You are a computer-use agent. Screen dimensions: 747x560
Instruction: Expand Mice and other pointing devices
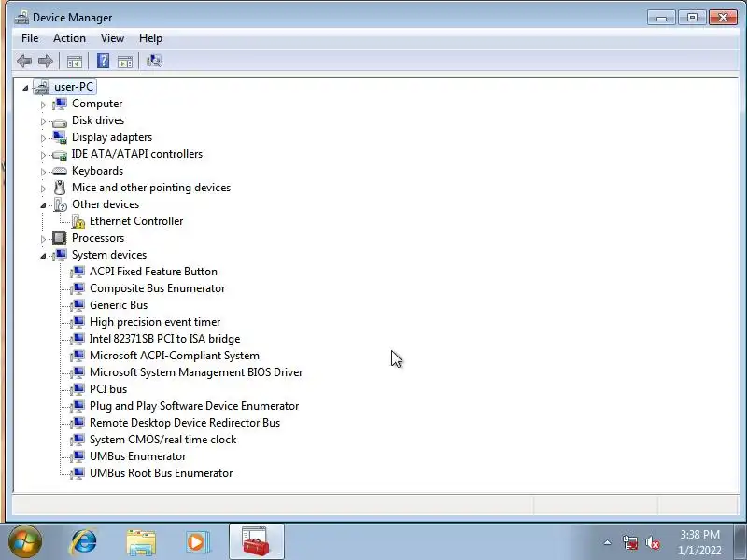pyautogui.click(x=43, y=189)
